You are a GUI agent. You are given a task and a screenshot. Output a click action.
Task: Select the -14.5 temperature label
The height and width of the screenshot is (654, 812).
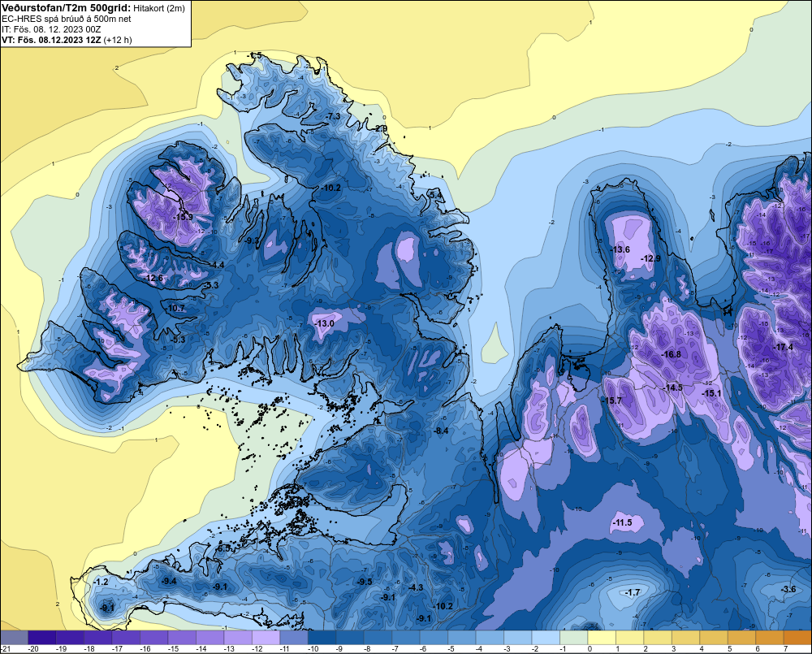pos(672,388)
